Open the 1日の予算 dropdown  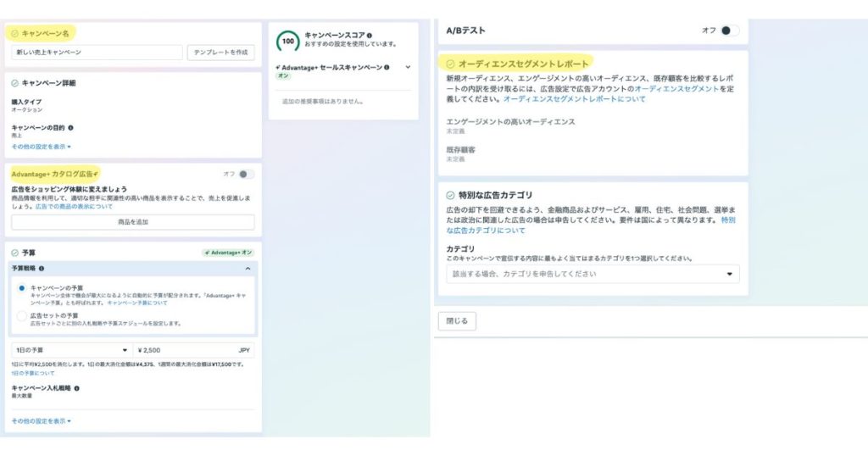71,350
